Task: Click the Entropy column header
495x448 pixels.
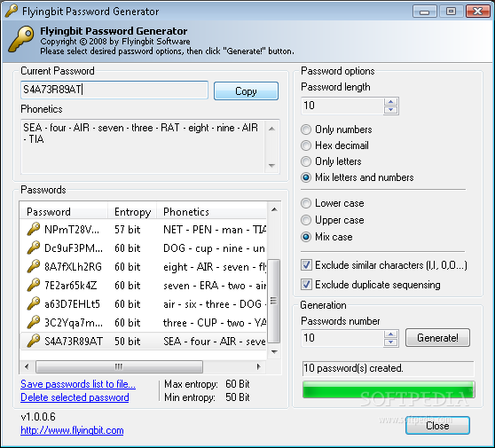Action: pos(132,211)
